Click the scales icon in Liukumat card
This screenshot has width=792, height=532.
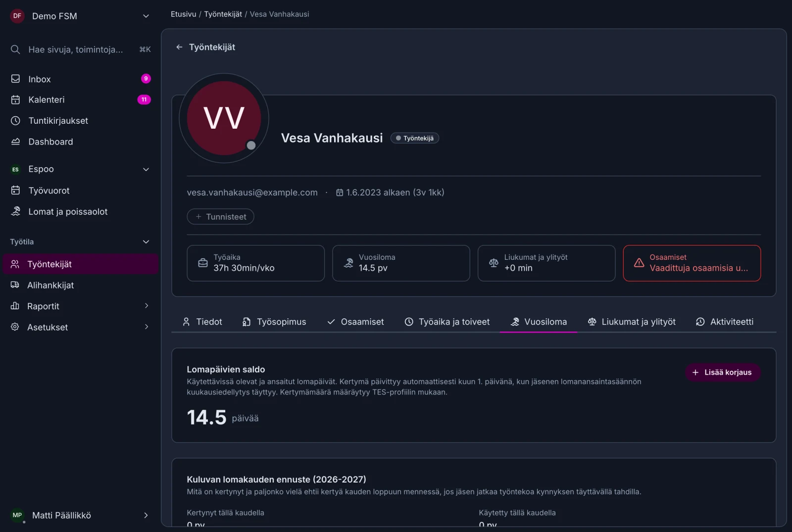click(494, 263)
